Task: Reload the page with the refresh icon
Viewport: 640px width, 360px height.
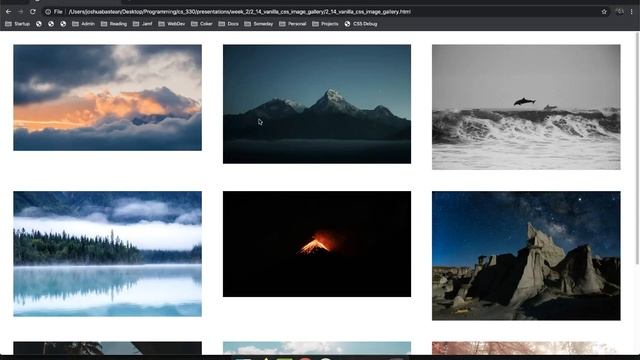Action: [33, 12]
